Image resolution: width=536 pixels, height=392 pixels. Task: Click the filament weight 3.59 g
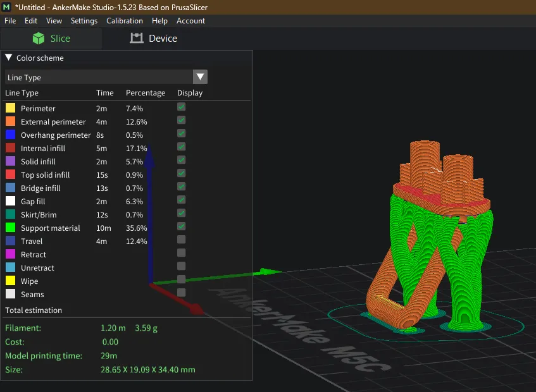146,328
